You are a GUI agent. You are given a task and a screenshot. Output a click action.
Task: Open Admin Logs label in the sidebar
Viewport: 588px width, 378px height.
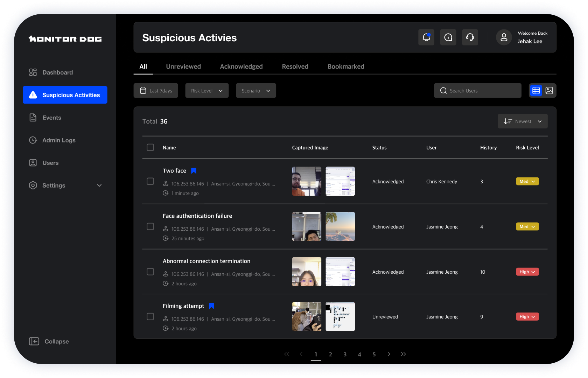(x=59, y=140)
